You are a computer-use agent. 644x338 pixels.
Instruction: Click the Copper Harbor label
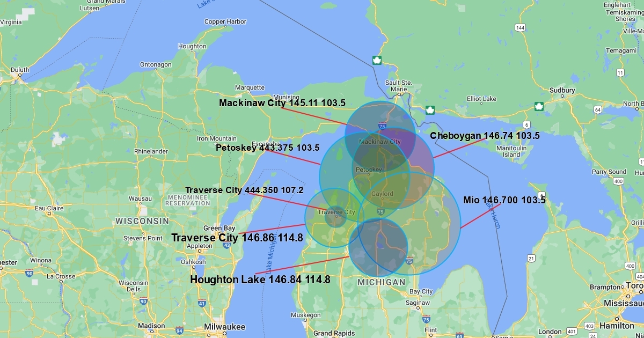tap(225, 21)
